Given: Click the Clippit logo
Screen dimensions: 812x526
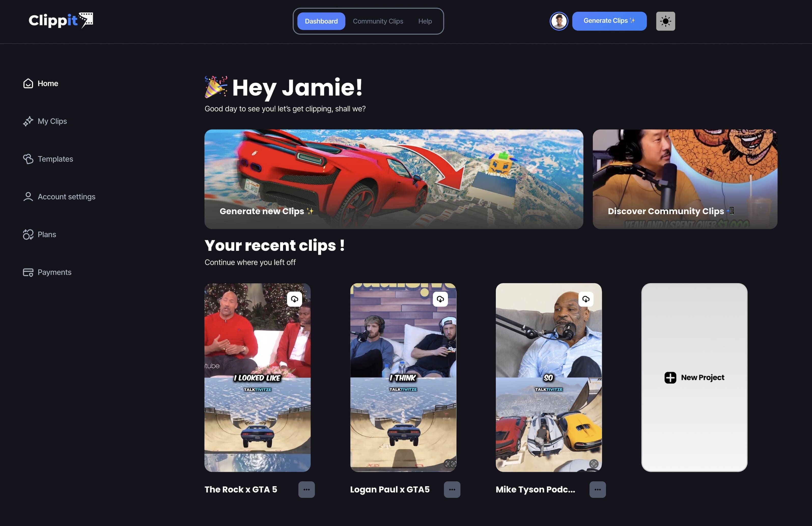Looking at the screenshot, I should (x=60, y=20).
